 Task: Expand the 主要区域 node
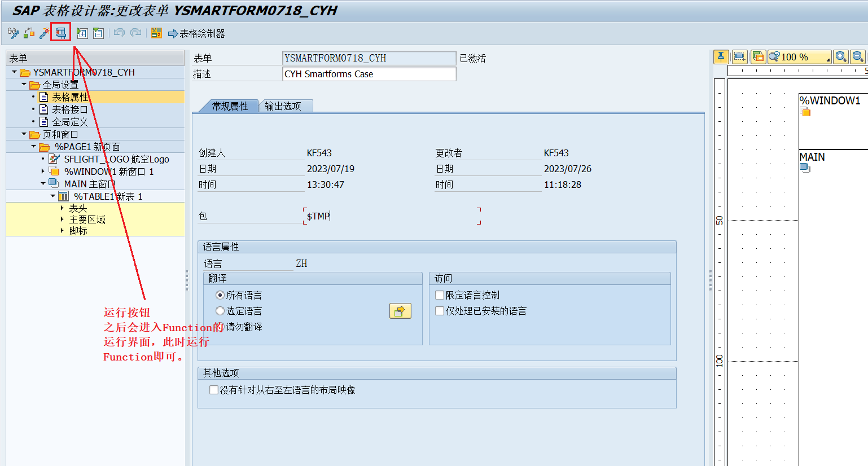coord(62,219)
